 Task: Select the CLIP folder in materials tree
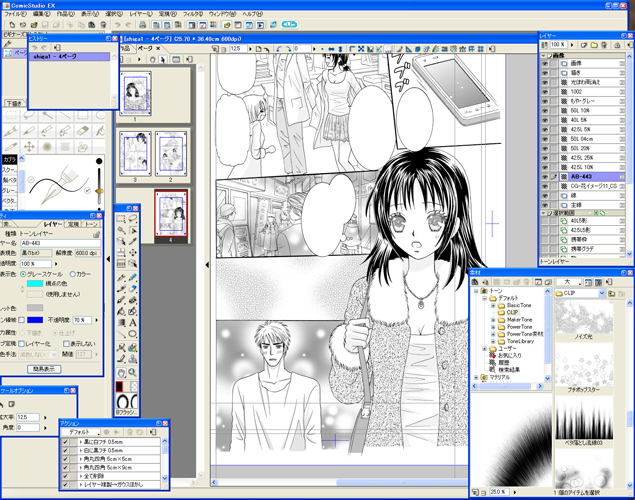512,313
